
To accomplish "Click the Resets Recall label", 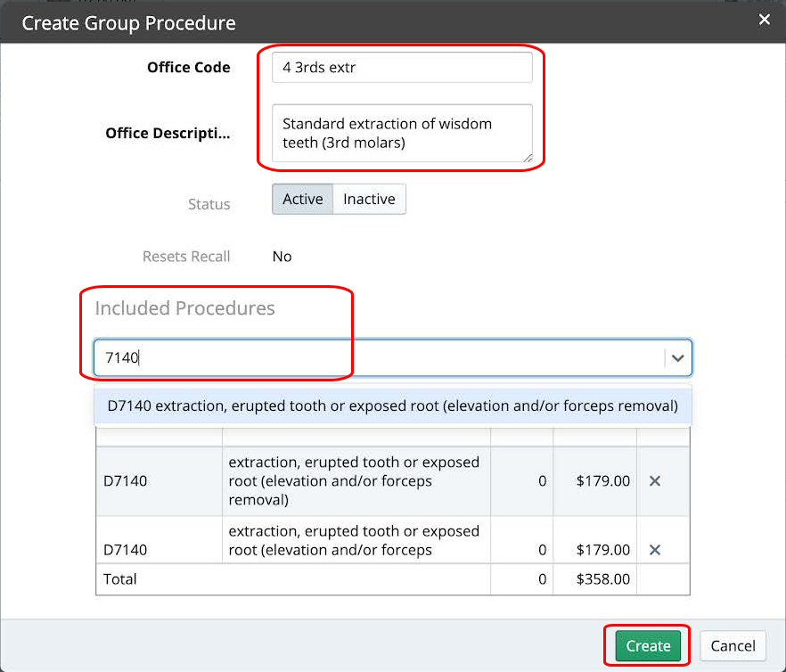I will (186, 257).
